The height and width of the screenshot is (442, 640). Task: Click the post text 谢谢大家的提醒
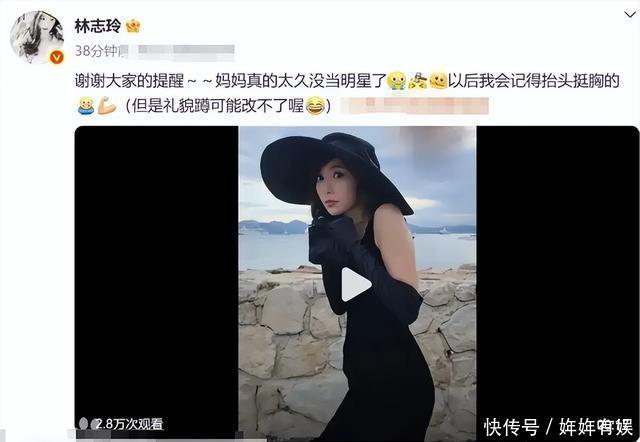click(129, 81)
